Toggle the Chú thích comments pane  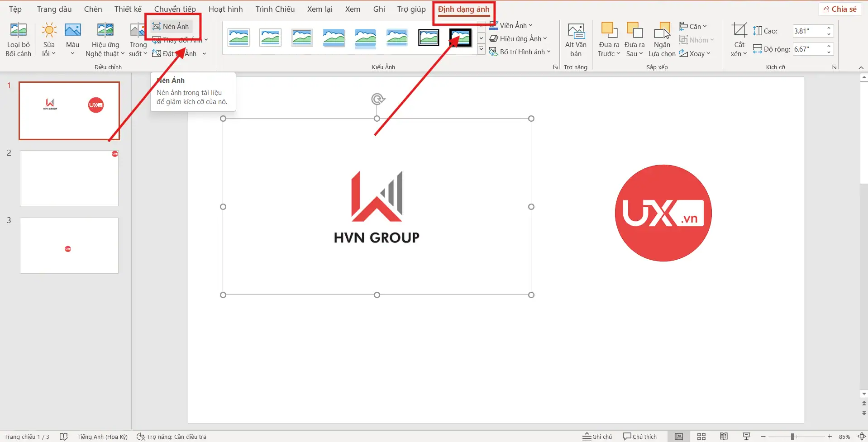640,437
